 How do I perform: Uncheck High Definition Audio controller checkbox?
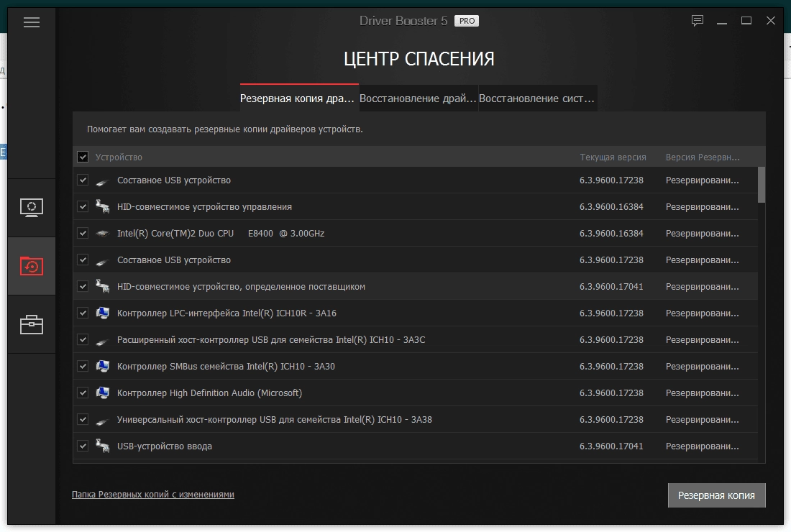(83, 393)
